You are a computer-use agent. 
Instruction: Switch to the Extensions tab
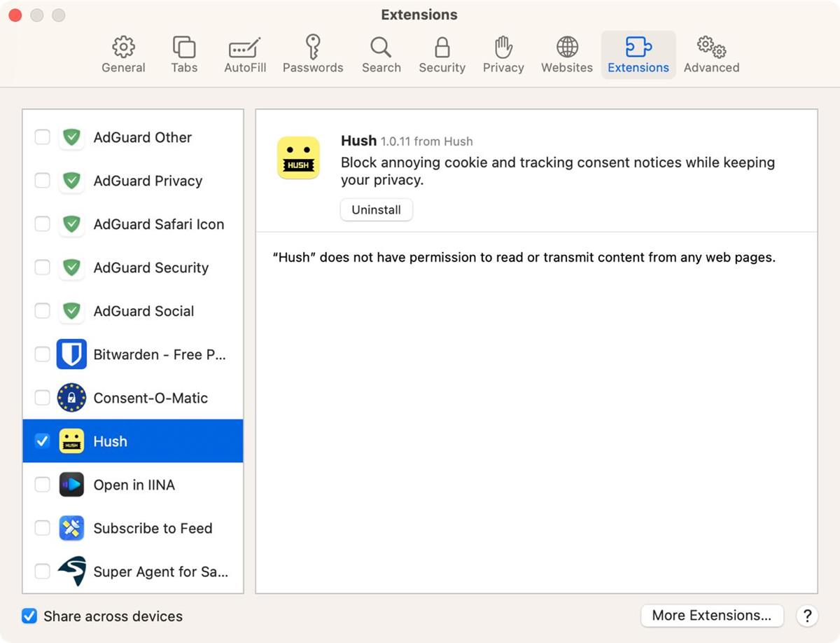(638, 53)
